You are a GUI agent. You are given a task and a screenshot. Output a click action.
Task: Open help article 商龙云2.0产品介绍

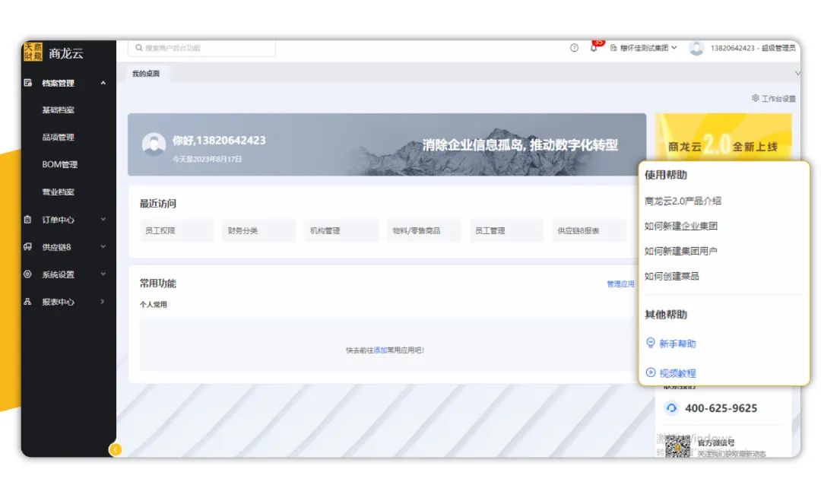[x=683, y=201]
